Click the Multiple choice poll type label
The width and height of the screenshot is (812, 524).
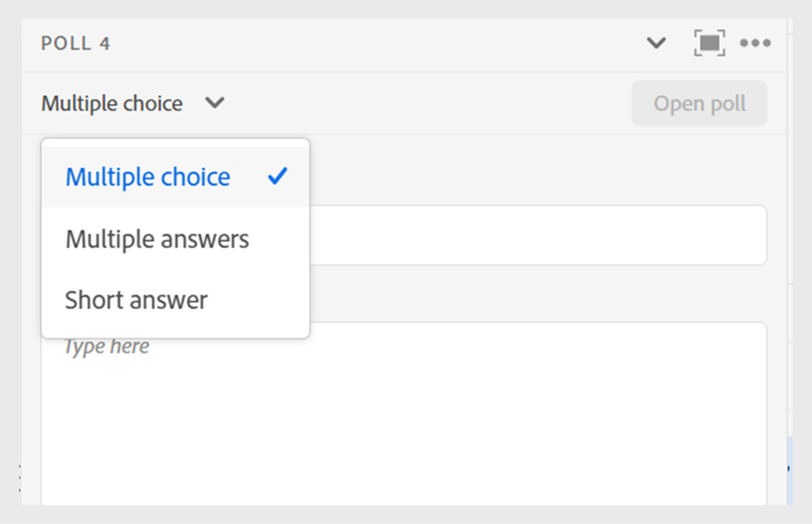click(x=112, y=103)
